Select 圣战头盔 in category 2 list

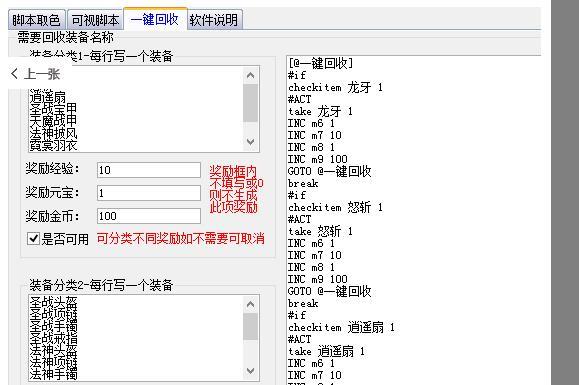tap(53, 302)
